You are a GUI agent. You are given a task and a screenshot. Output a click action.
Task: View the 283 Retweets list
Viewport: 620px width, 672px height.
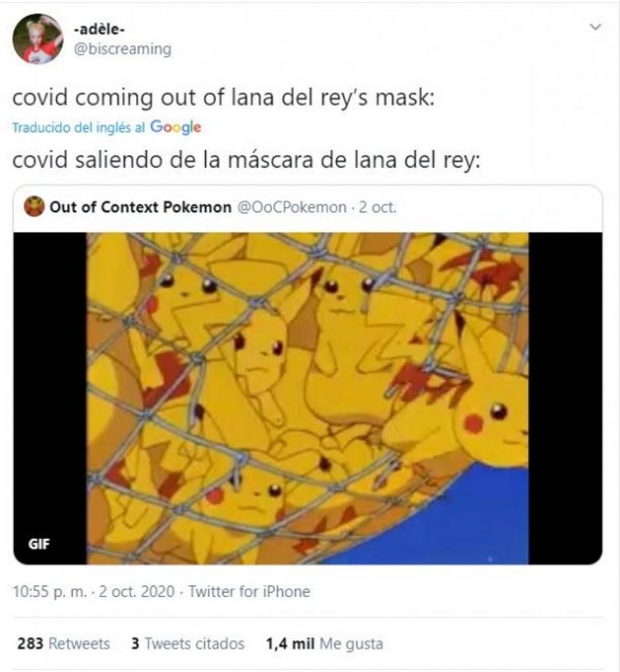pyautogui.click(x=64, y=643)
